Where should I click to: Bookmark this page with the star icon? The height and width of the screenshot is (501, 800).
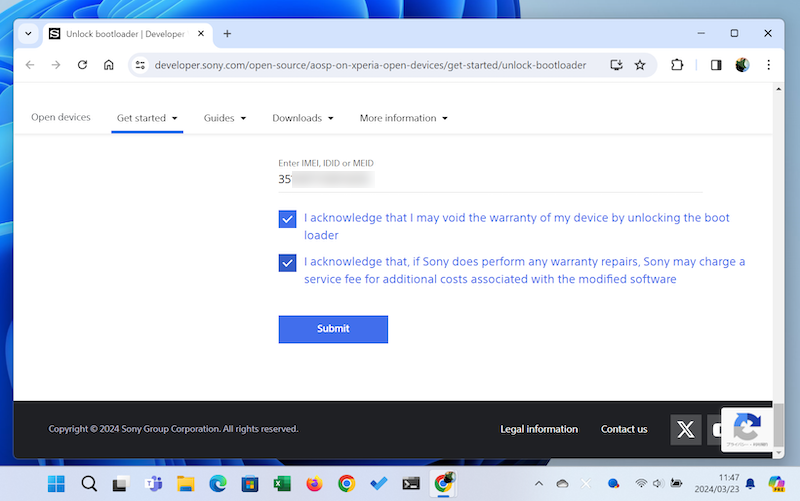(x=640, y=65)
